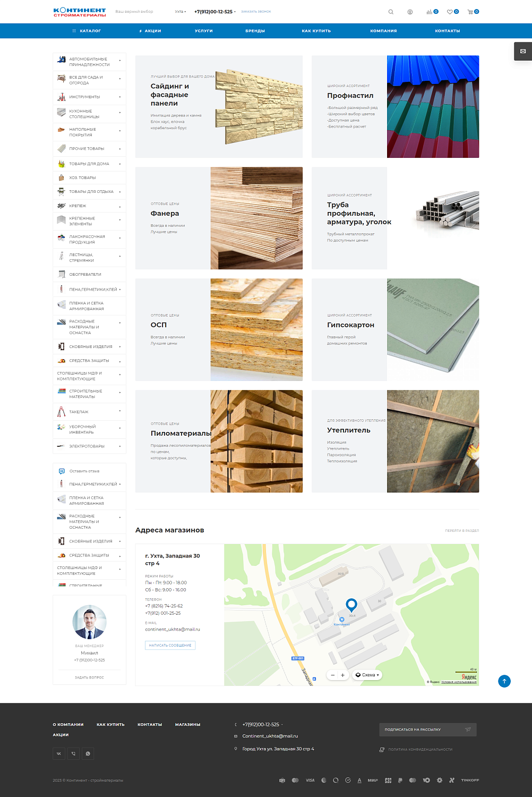Image resolution: width=532 pixels, height=797 pixels.
Task: Open the Сайдинг и фасадные панели banner
Action: (x=219, y=107)
